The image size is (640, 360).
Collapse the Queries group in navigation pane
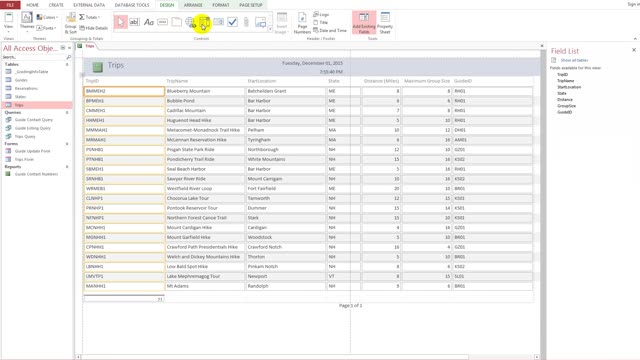coord(67,112)
